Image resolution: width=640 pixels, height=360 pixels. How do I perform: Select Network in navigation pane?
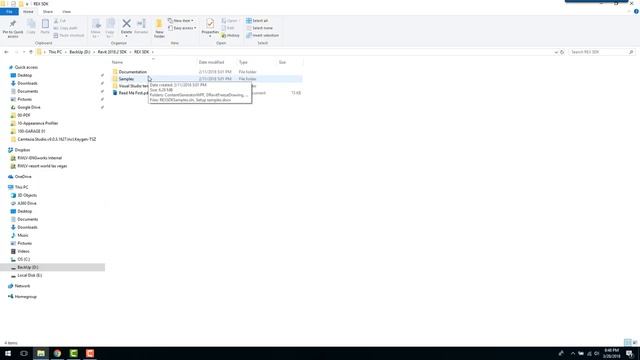22,286
